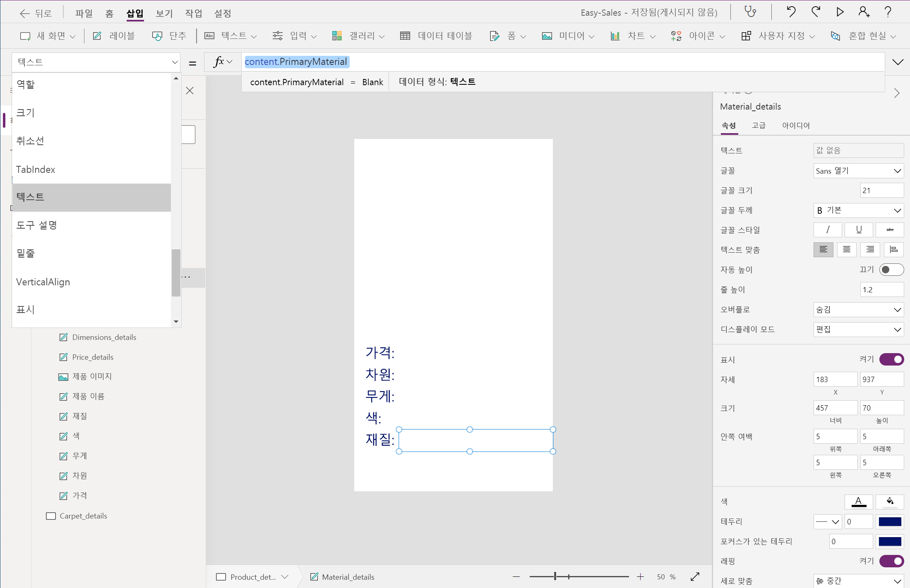The width and height of the screenshot is (910, 588).
Task: Select center text alignment icon
Action: (x=847, y=249)
